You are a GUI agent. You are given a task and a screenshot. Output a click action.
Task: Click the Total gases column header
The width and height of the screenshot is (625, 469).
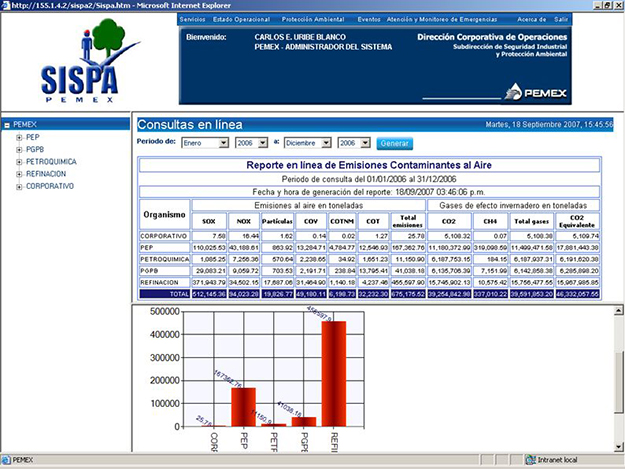tap(532, 221)
